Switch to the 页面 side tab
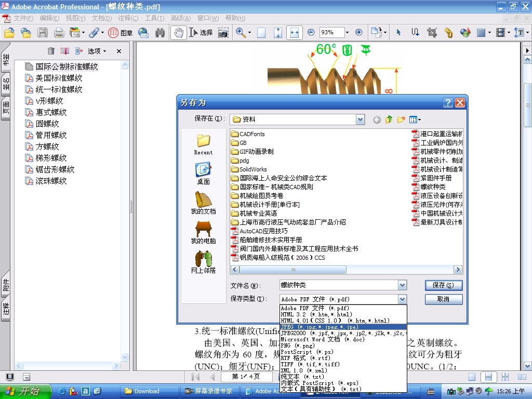The height and width of the screenshot is (399, 532). coord(6,109)
